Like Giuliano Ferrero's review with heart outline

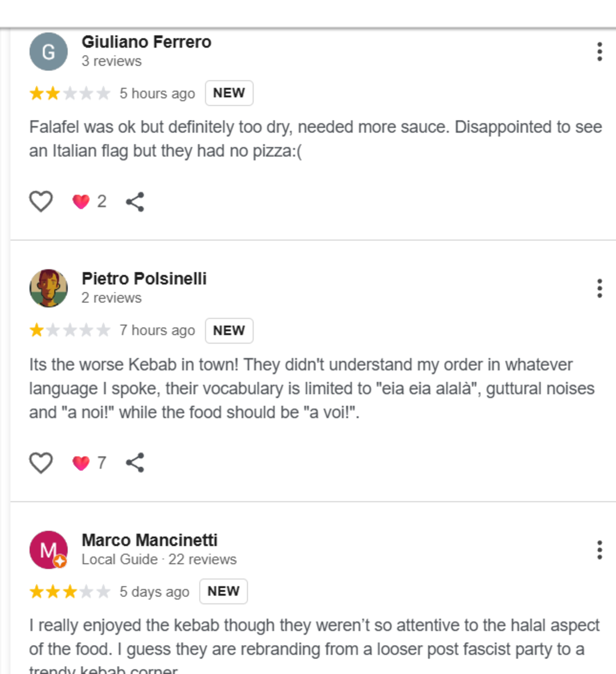pos(41,201)
